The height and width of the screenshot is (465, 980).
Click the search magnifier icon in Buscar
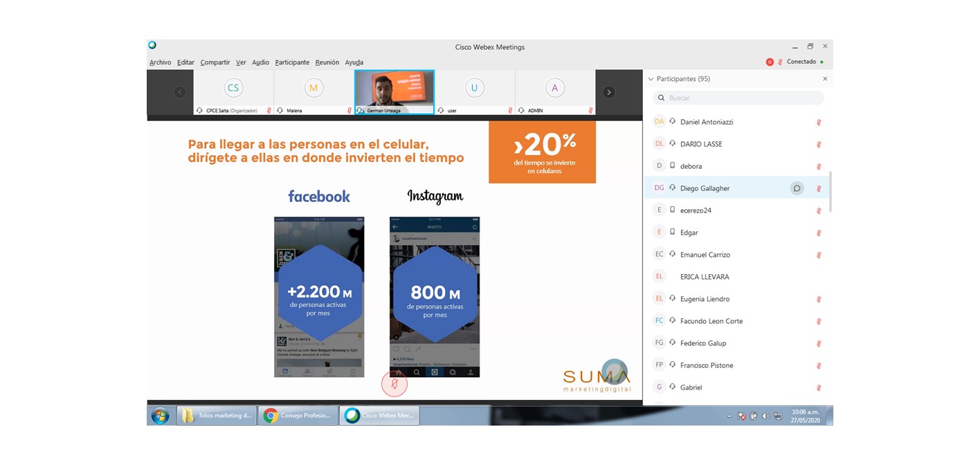tap(661, 98)
